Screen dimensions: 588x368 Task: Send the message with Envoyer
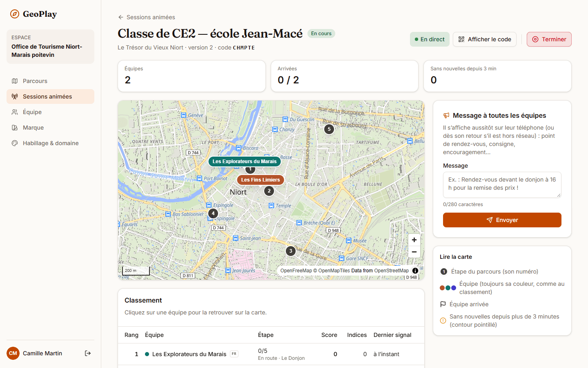pos(502,220)
